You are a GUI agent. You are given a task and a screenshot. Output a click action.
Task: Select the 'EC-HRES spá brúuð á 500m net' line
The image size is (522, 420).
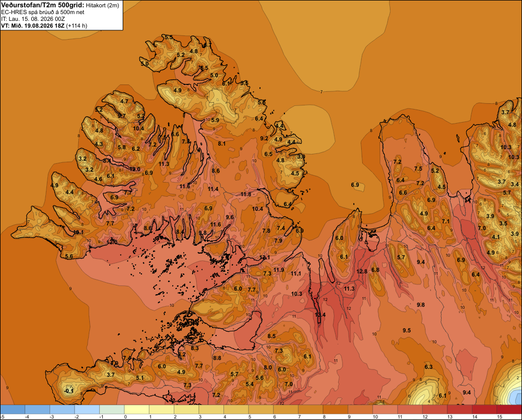pos(43,12)
